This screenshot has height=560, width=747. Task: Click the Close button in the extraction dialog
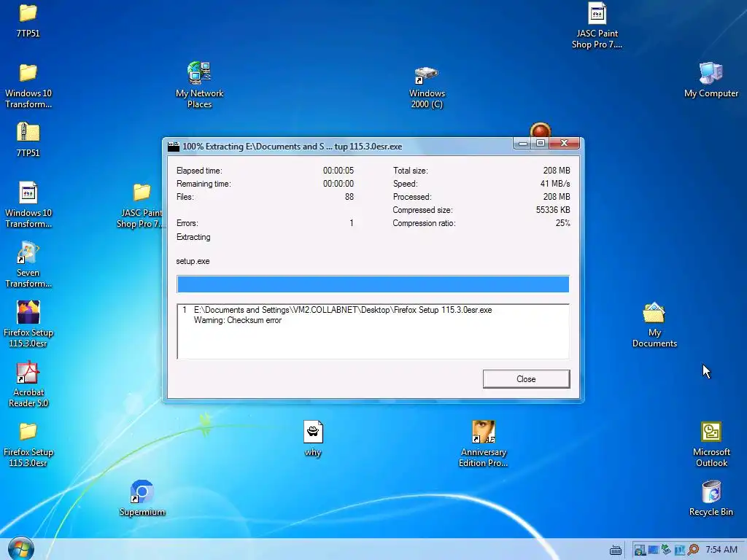(x=526, y=379)
